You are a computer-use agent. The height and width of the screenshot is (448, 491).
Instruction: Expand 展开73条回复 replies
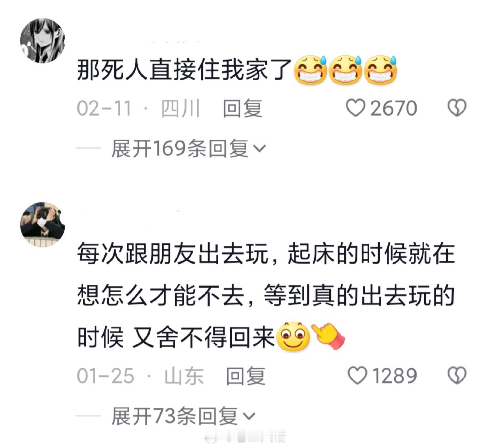tap(183, 416)
